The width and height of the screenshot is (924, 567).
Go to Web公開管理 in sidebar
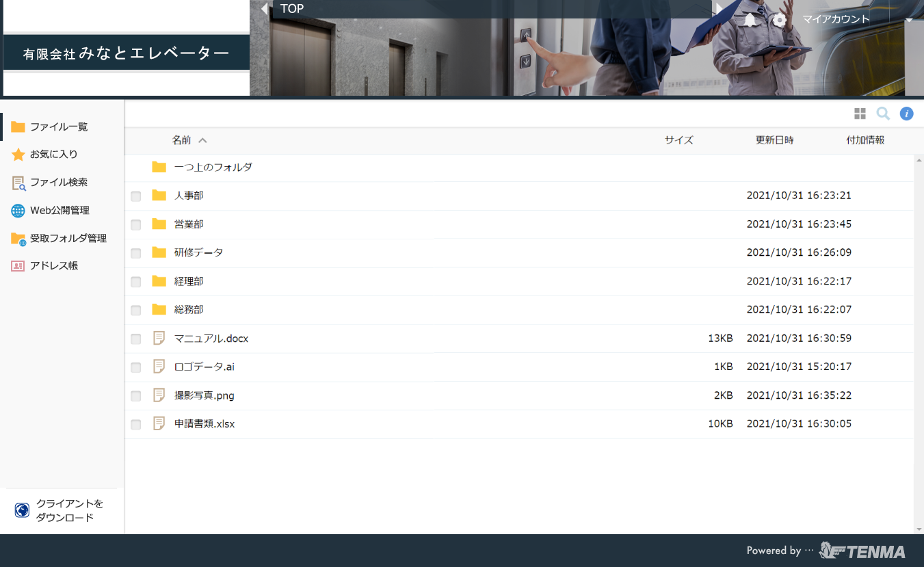(x=60, y=211)
